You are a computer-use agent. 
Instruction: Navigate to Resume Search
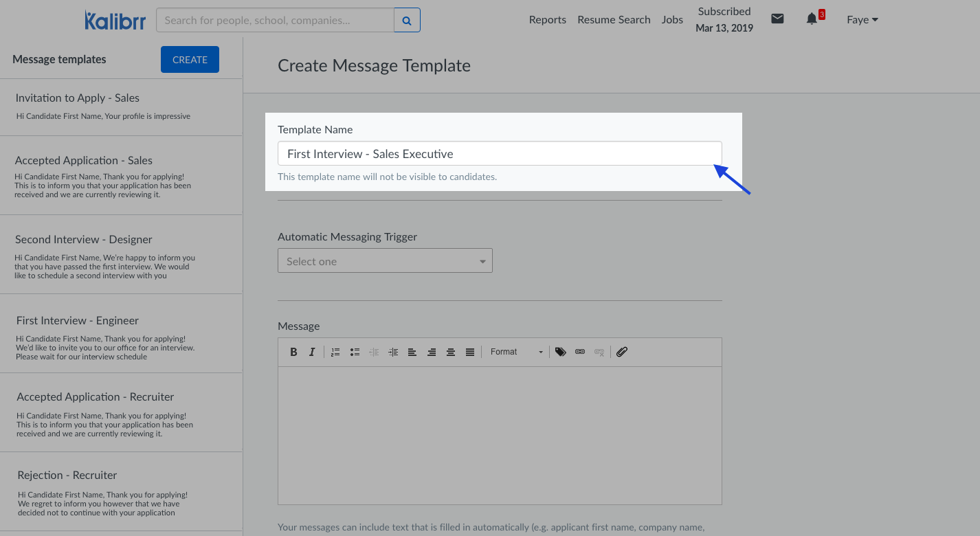point(613,20)
